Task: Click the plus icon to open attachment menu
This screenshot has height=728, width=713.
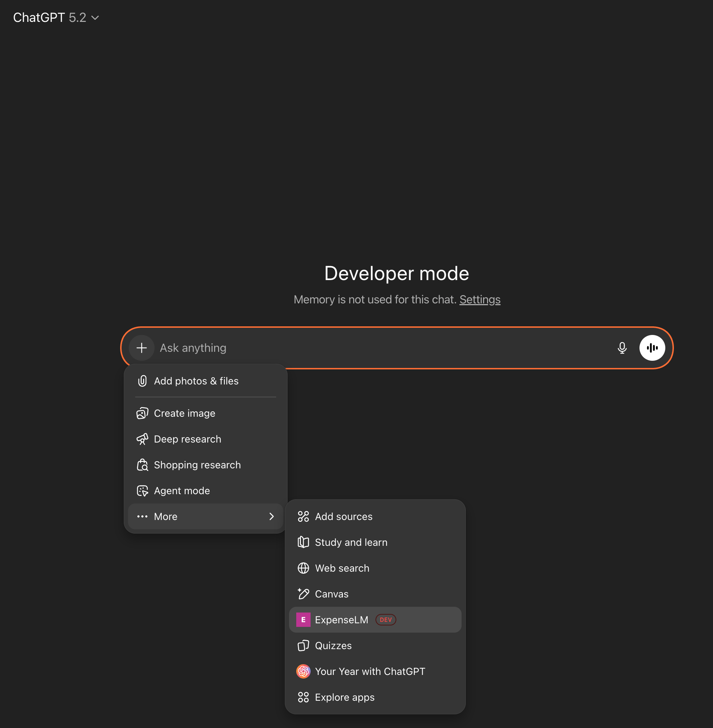Action: tap(142, 348)
